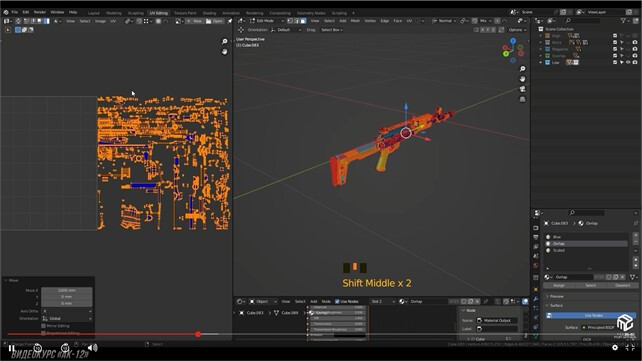Select the Scaled material slot
The height and width of the screenshot is (361, 642).
click(586, 250)
